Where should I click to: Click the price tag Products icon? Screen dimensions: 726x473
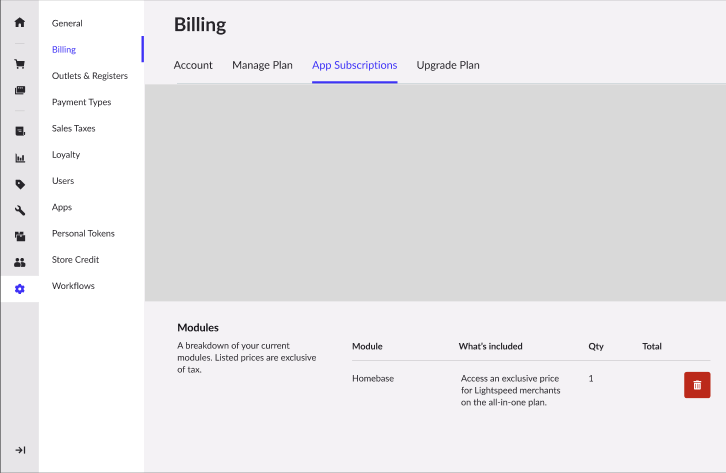(20, 184)
